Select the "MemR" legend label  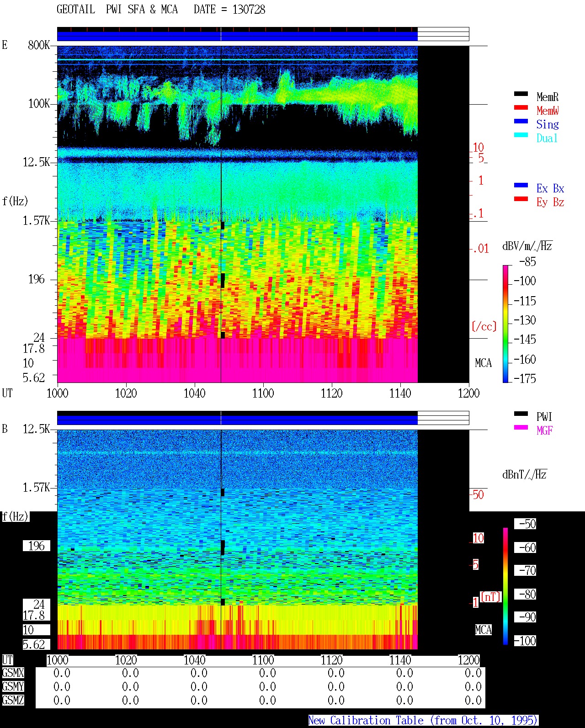click(548, 97)
